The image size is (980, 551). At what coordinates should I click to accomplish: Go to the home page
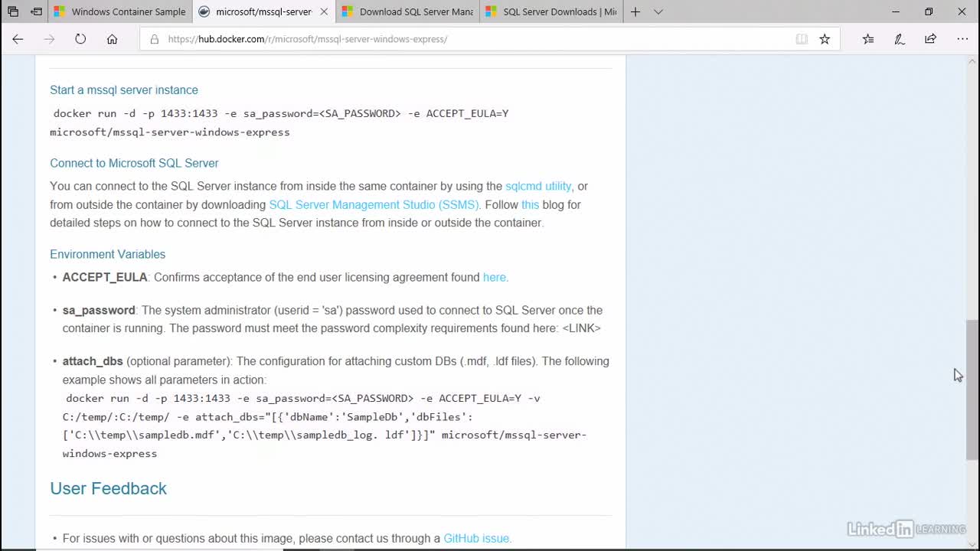click(112, 39)
